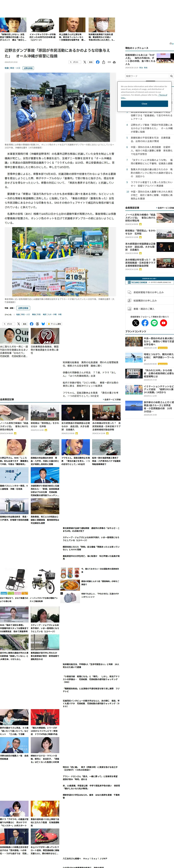Open ranking item 9 about ラブホテル客室

151,184
